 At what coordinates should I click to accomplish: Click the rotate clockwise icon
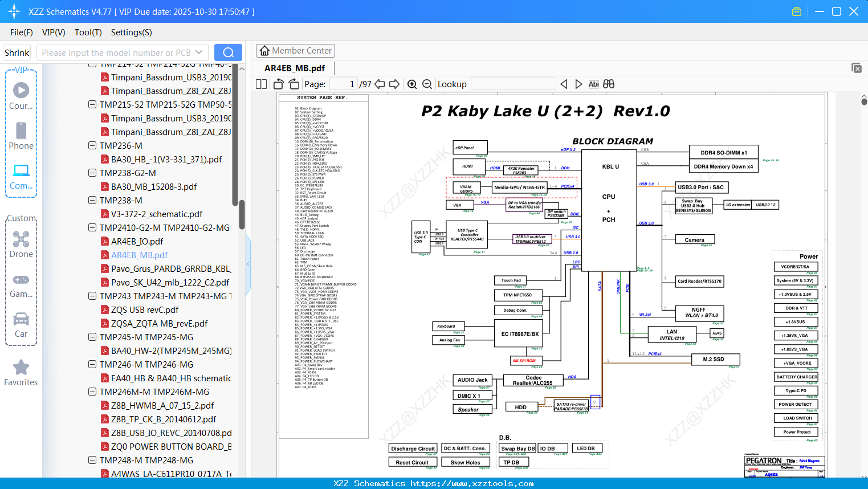click(294, 84)
